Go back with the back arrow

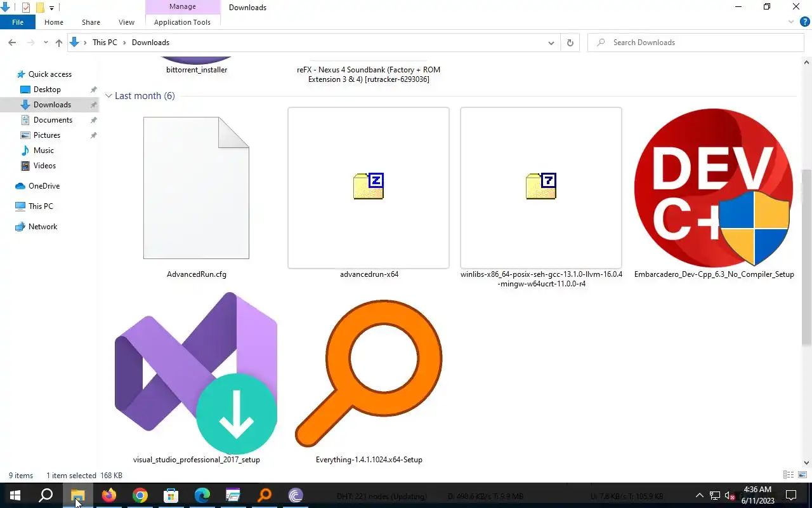click(12, 43)
